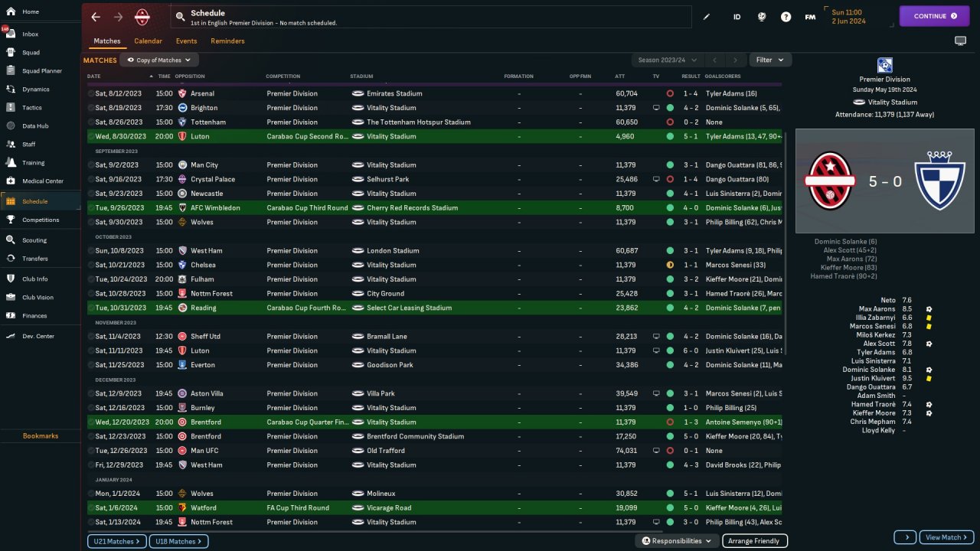Open Data Hub in sidebar

(x=40, y=126)
